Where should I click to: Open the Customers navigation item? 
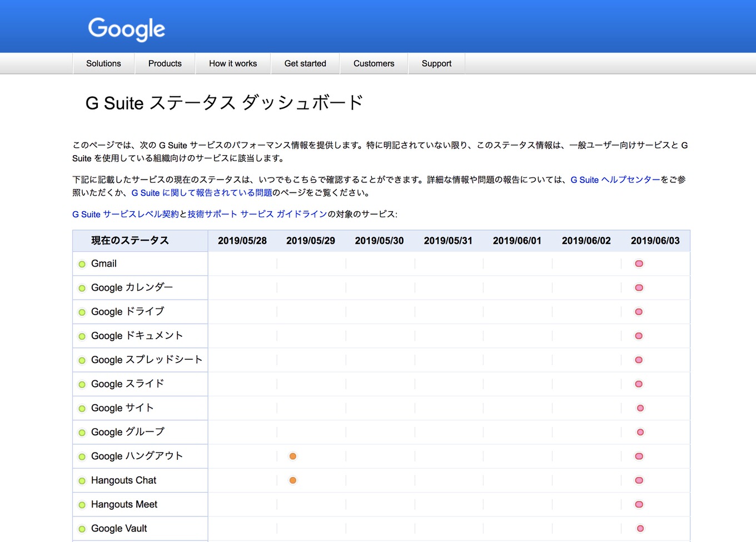(374, 63)
